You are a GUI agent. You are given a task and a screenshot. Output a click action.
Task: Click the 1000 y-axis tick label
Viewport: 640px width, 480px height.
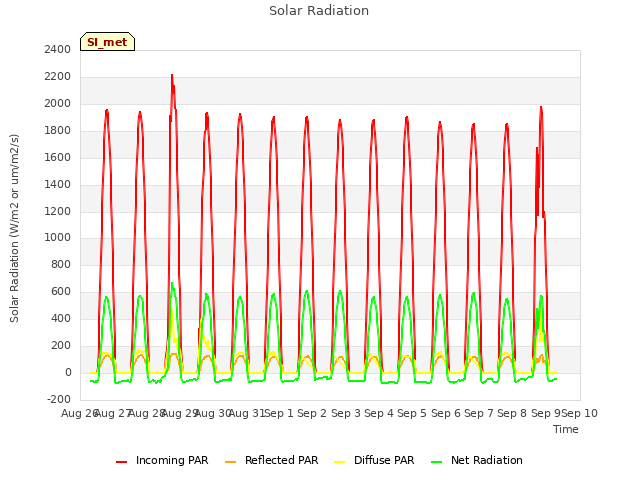click(58, 238)
